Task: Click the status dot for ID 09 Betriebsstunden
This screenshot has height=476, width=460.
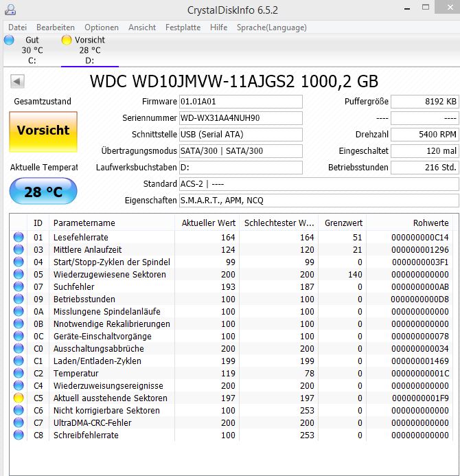Action: (x=19, y=299)
